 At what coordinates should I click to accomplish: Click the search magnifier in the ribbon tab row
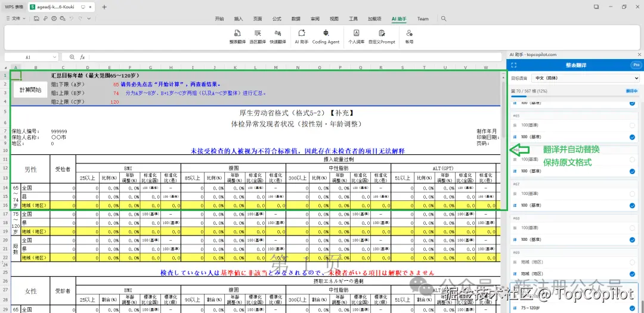(444, 18)
